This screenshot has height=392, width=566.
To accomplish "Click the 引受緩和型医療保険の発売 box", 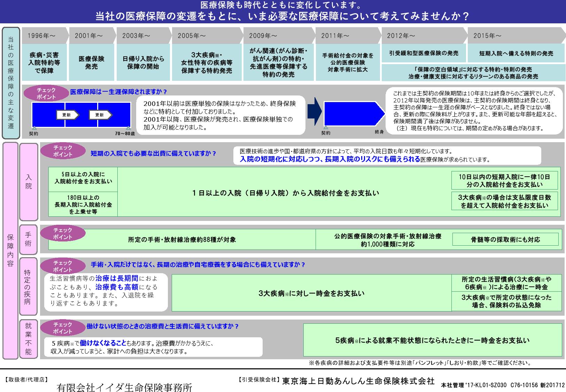I will point(424,53).
